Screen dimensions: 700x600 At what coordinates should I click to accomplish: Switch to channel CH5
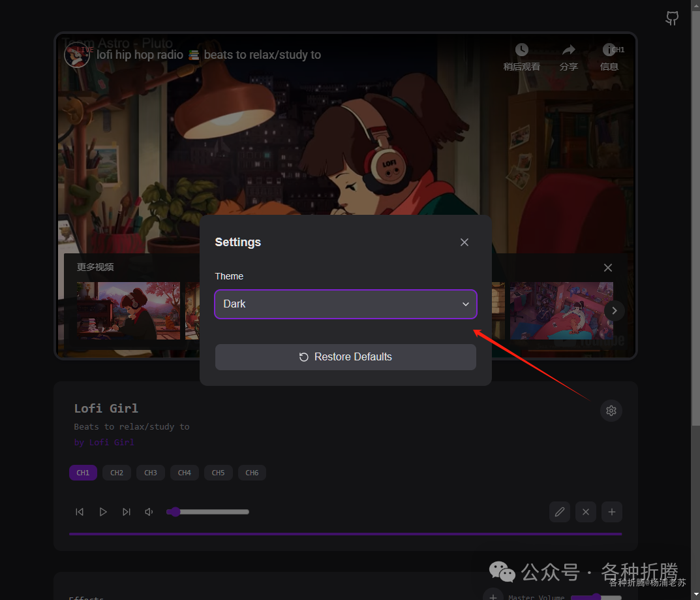click(x=219, y=473)
